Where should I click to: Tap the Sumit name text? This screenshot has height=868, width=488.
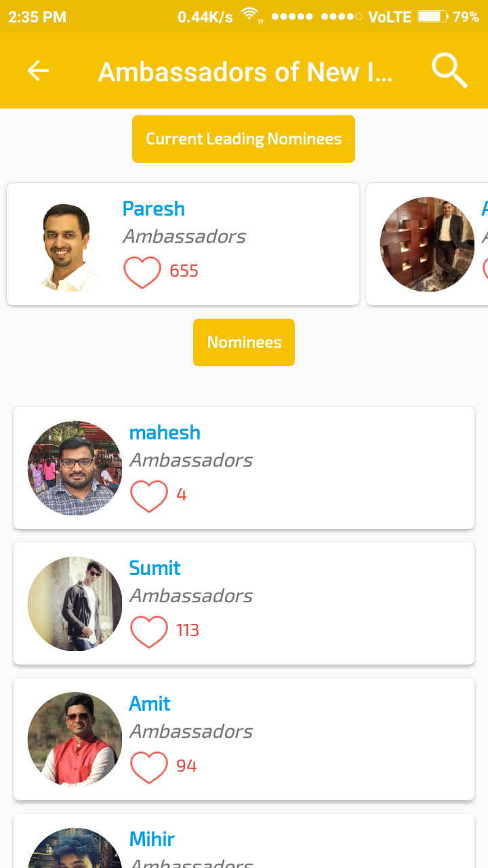tap(155, 568)
